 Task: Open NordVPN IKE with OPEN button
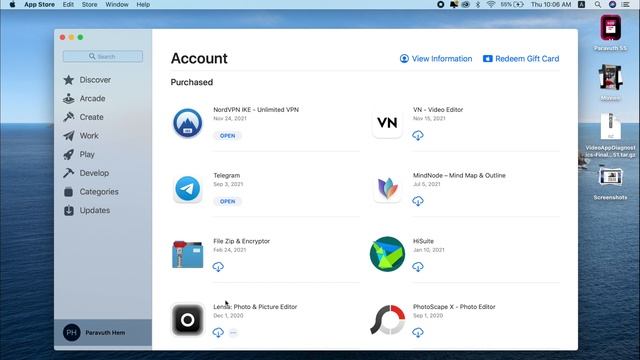click(227, 136)
